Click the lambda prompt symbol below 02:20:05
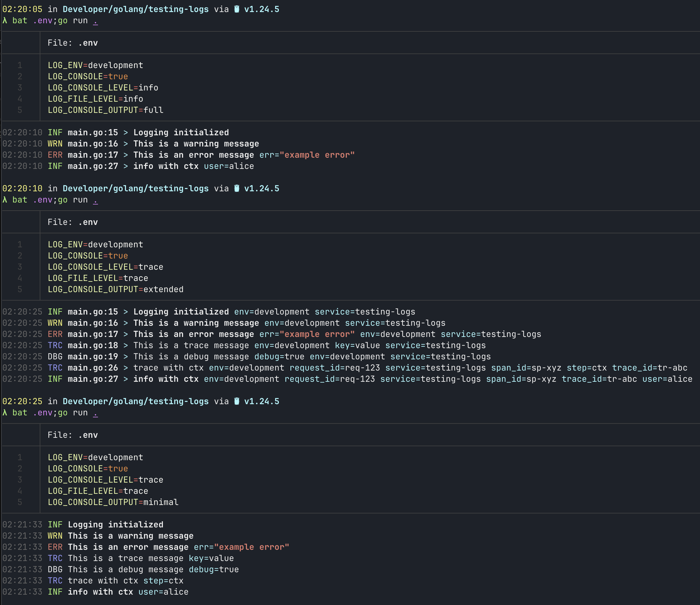This screenshot has width=700, height=605. click(5, 21)
